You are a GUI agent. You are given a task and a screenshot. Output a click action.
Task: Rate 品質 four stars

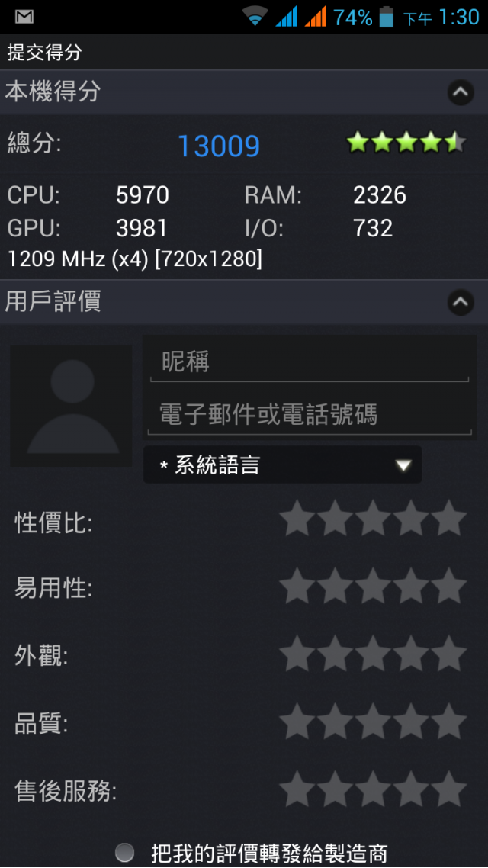(411, 722)
